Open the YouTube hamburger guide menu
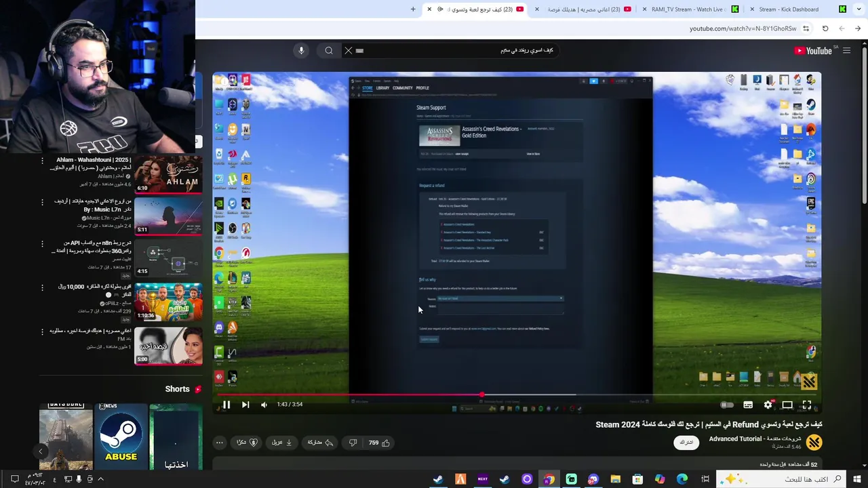The image size is (868, 488). (x=846, y=51)
